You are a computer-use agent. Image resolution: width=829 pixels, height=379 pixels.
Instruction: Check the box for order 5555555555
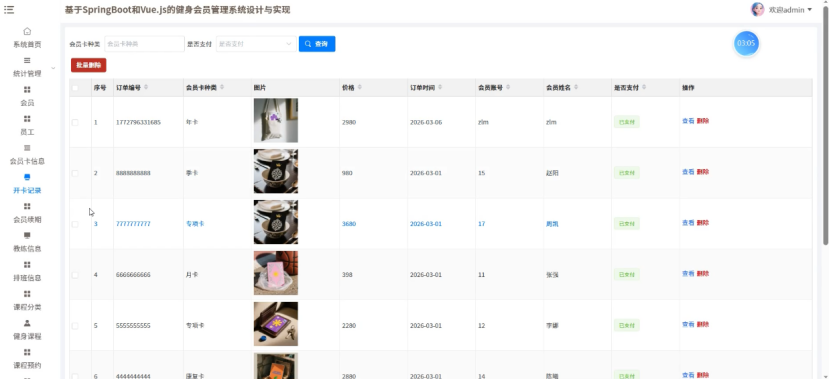75,326
